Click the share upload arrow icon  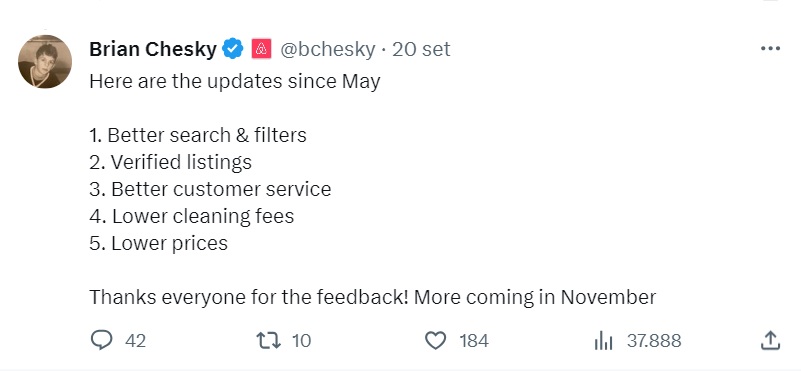pos(770,340)
